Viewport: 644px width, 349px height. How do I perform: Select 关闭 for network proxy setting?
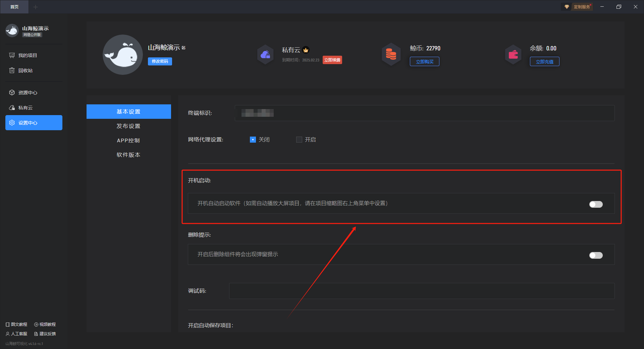(253, 140)
